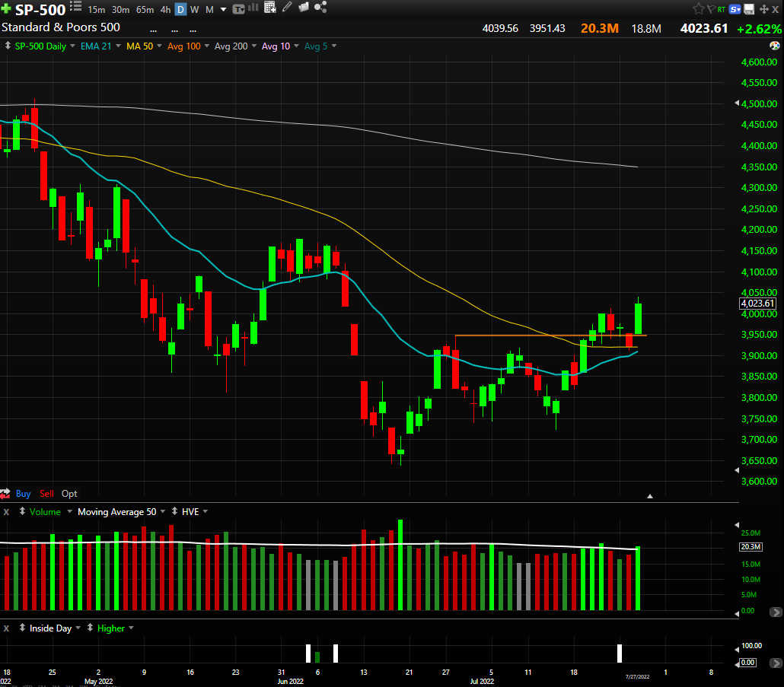Screen dimensions: 784x687
Task: Switch chart to 4h timeframe
Action: pyautogui.click(x=165, y=9)
